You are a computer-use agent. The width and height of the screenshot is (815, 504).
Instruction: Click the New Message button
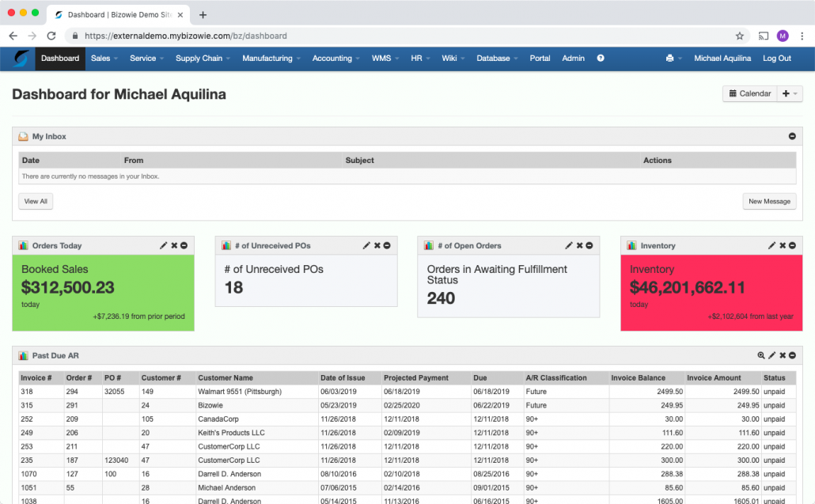point(769,202)
